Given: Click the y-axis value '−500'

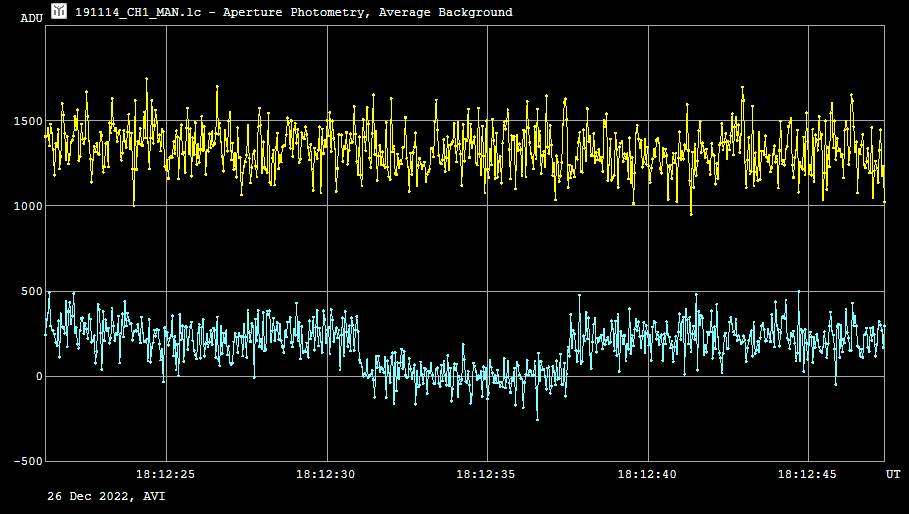Looking at the screenshot, I should (x=28, y=462).
